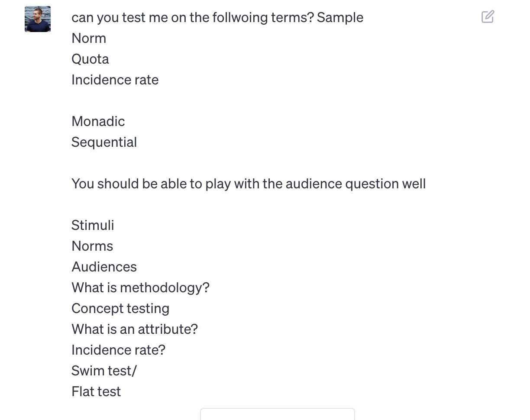Screen dimensions: 530x420
Task: Select the word 'Quota' in the message
Action: tap(90, 59)
